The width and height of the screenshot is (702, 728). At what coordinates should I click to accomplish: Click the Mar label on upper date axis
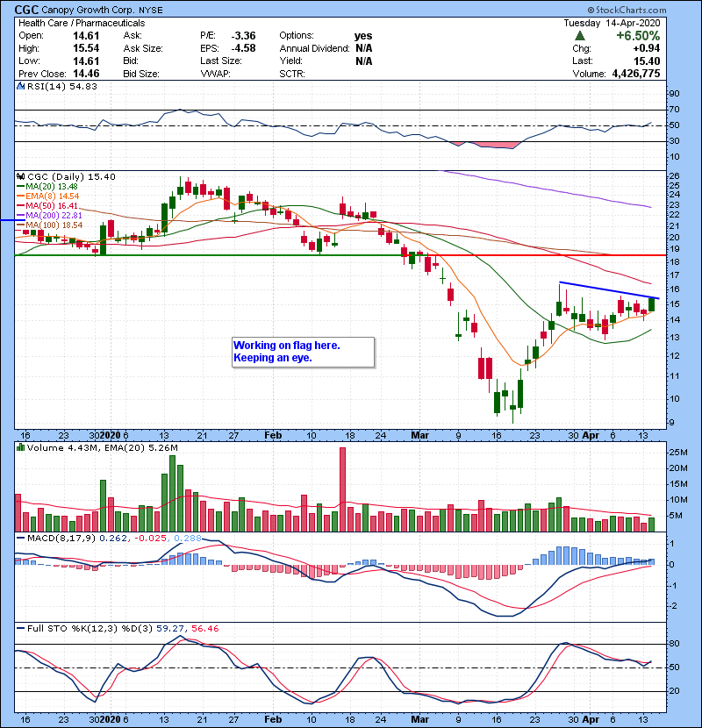420,436
